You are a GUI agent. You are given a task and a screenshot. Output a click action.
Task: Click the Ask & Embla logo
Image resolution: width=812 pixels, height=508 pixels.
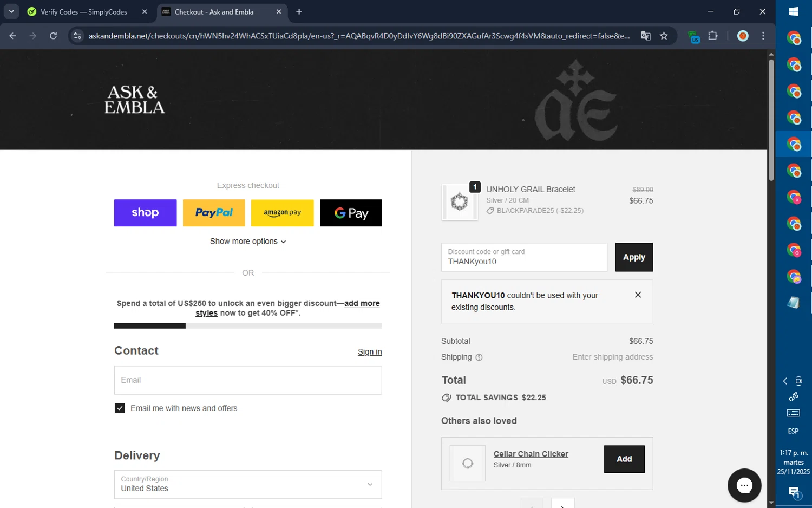[x=134, y=100]
